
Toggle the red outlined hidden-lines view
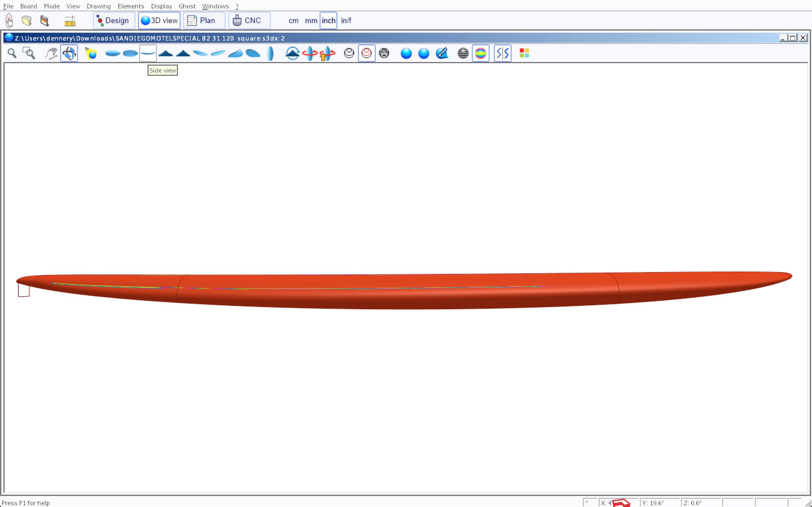click(x=367, y=53)
